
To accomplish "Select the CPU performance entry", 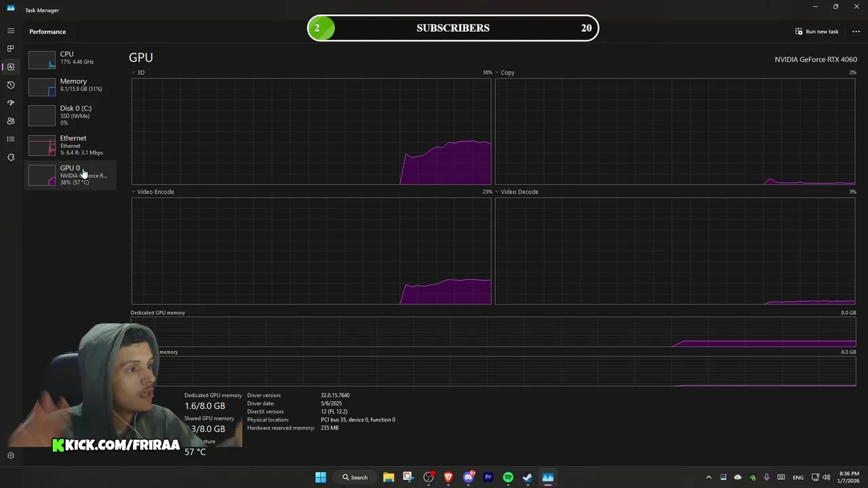I will point(70,59).
